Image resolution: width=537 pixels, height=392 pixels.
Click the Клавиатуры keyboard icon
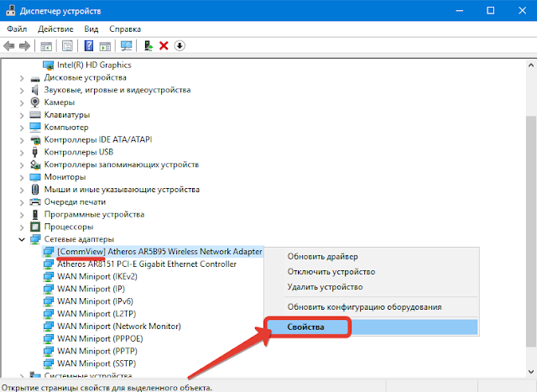click(35, 114)
